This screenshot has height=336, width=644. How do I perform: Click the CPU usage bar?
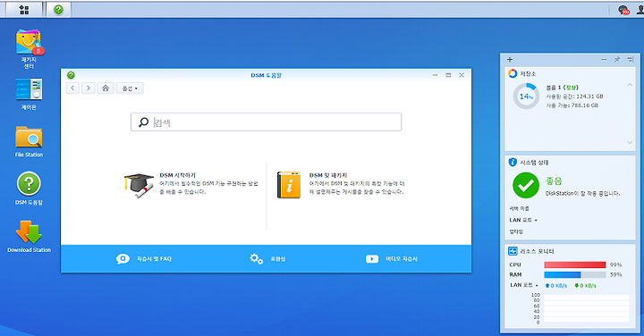(574, 265)
